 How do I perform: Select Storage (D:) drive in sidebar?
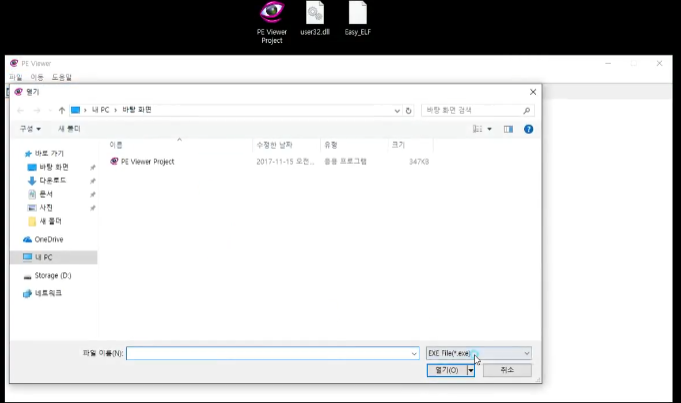point(52,275)
